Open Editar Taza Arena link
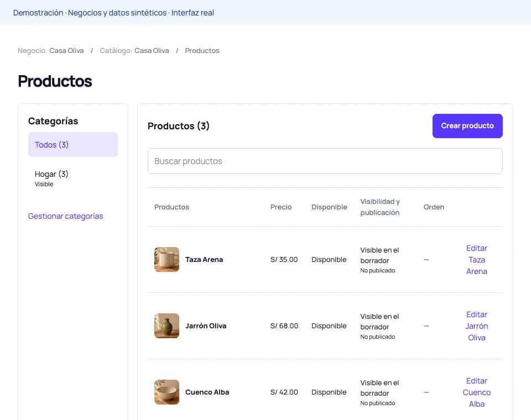This screenshot has height=420, width=531. click(x=476, y=260)
